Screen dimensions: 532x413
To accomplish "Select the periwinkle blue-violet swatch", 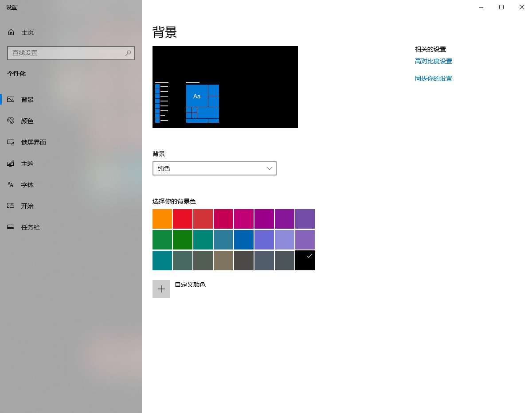I will pyautogui.click(x=264, y=240).
